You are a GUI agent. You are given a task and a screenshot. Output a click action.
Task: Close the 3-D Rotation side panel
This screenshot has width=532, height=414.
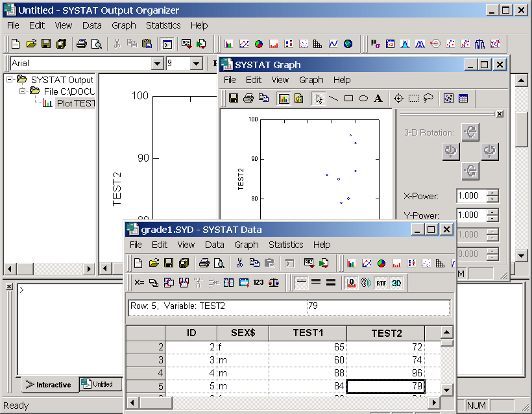[500, 114]
